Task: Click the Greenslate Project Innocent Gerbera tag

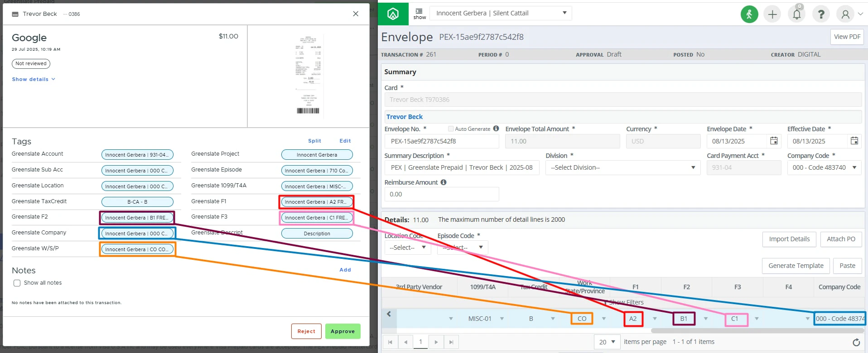Action: point(317,155)
